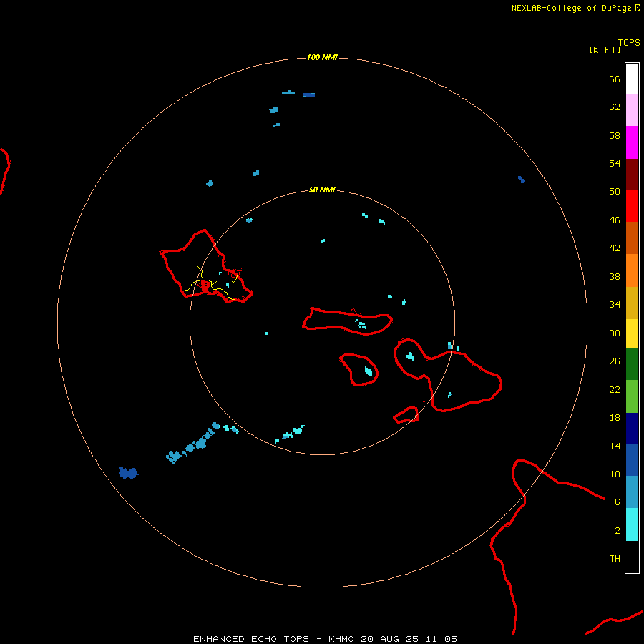
Task: Click the '54' legend value
Action: tap(615, 163)
